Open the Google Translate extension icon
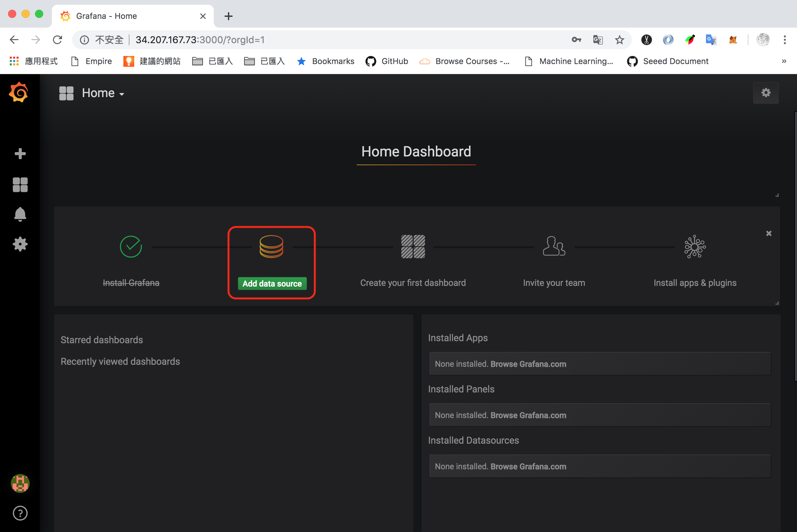 pyautogui.click(x=711, y=40)
